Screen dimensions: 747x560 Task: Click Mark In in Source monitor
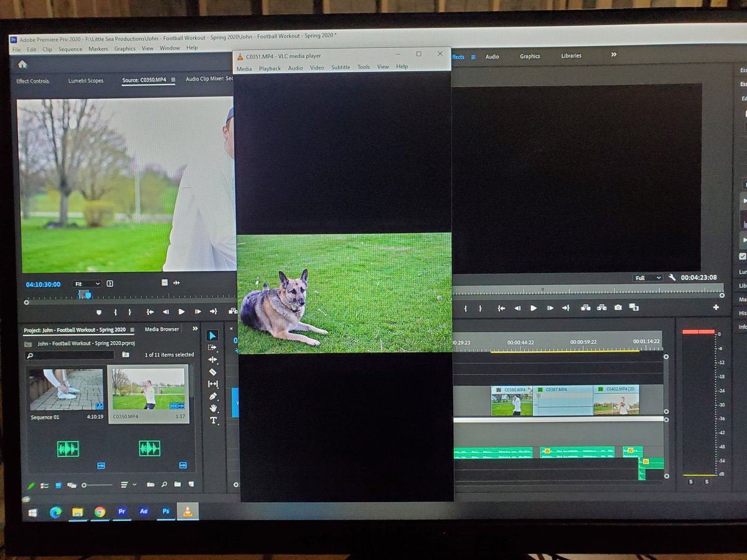[115, 312]
